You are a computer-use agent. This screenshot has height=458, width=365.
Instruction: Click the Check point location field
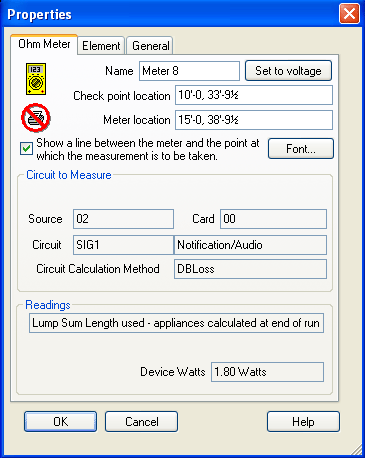pyautogui.click(x=254, y=95)
